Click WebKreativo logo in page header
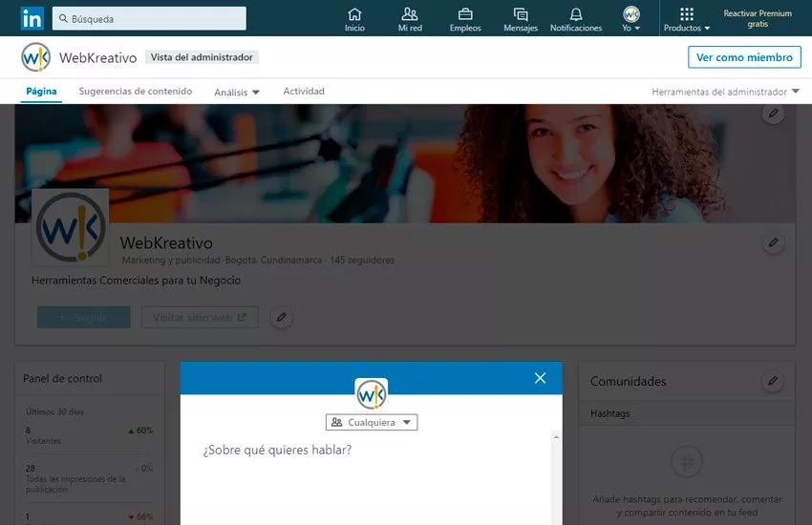Screen dimensions: 812x525 click(x=35, y=57)
